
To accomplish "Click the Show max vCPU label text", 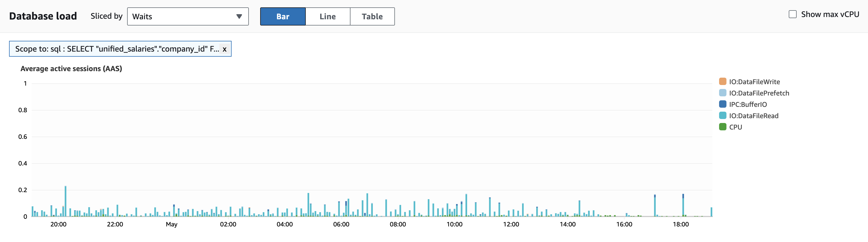I will (829, 14).
